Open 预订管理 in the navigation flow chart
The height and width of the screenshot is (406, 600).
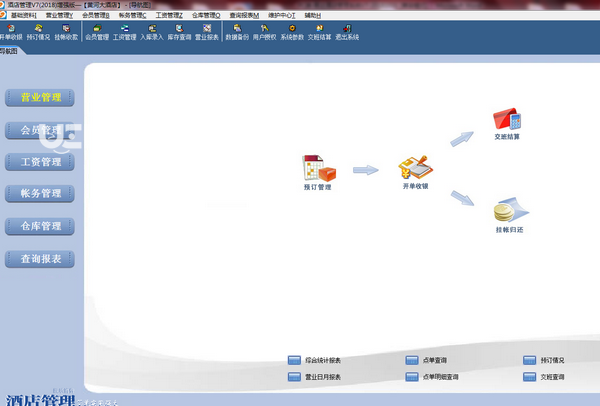coord(318,172)
